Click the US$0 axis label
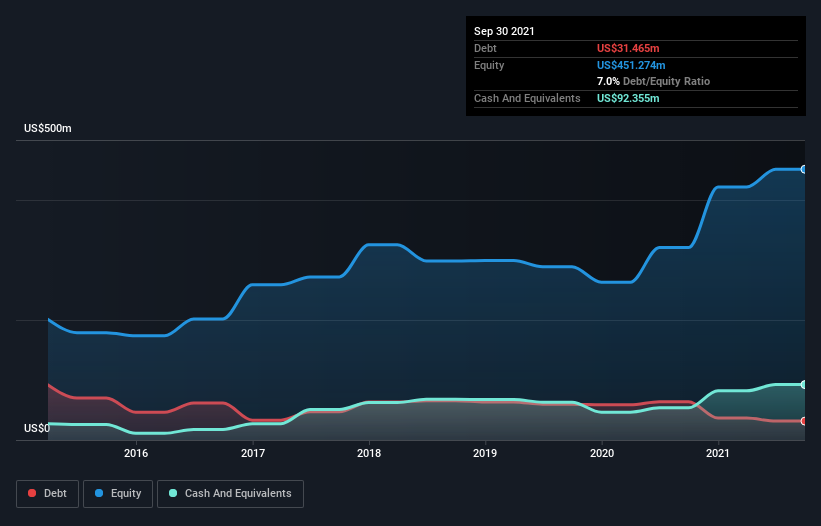Image resolution: width=821 pixels, height=526 pixels. coord(37,428)
